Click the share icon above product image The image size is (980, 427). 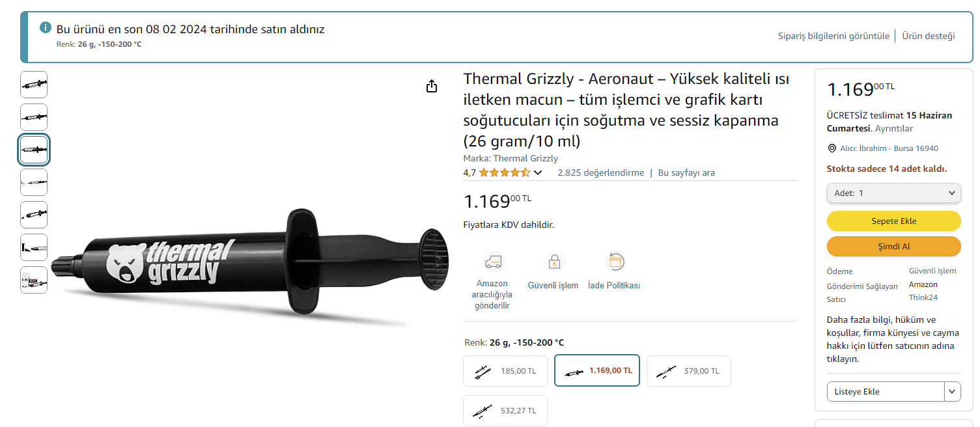(x=432, y=86)
